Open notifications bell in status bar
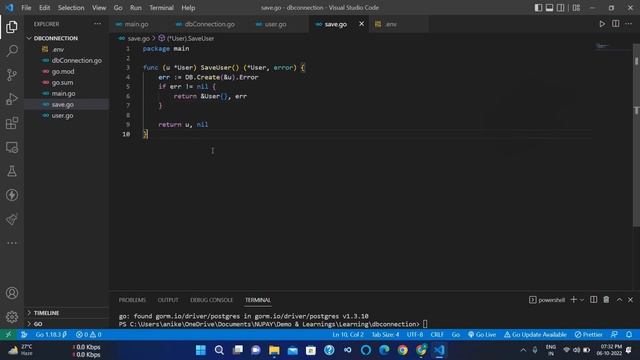This screenshot has width=640, height=360. coord(629,335)
